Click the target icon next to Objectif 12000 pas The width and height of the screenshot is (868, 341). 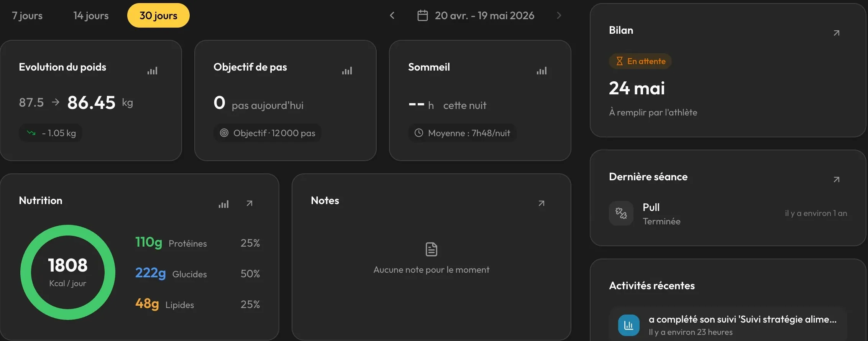point(224,133)
